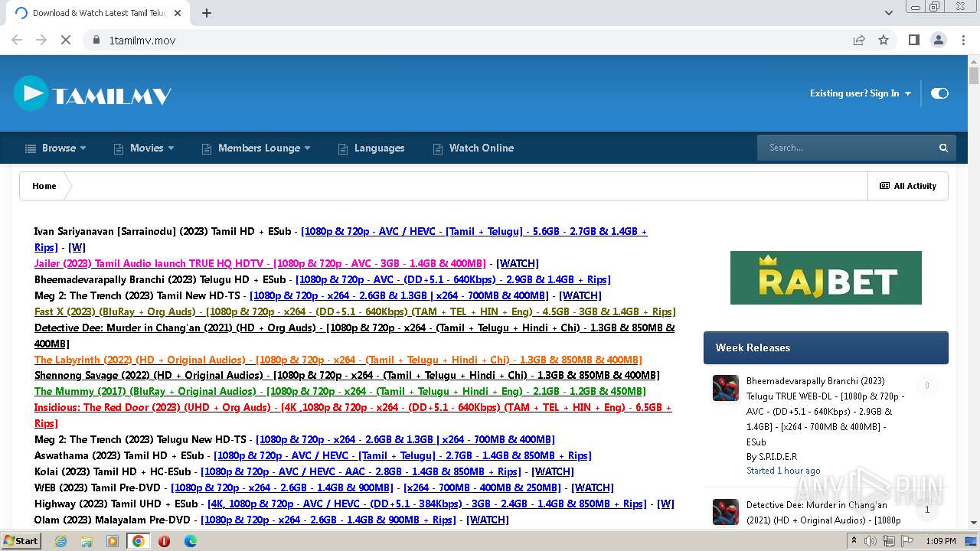Click the Chrome back arrow
The height and width of the screenshot is (551, 980).
pyautogui.click(x=17, y=40)
